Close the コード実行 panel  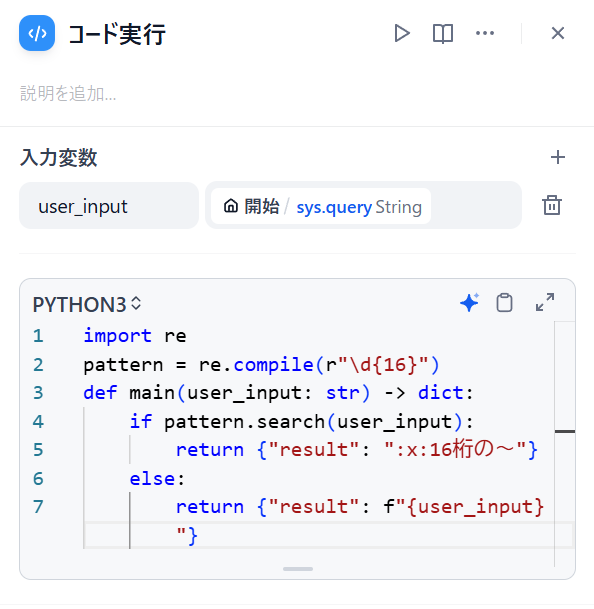tap(557, 33)
